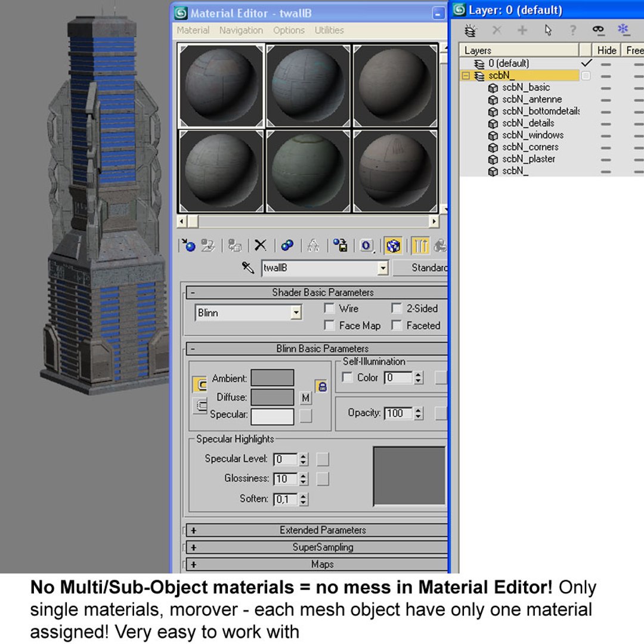Click the Get Material icon
Screen dimensions: 644x644
188,246
